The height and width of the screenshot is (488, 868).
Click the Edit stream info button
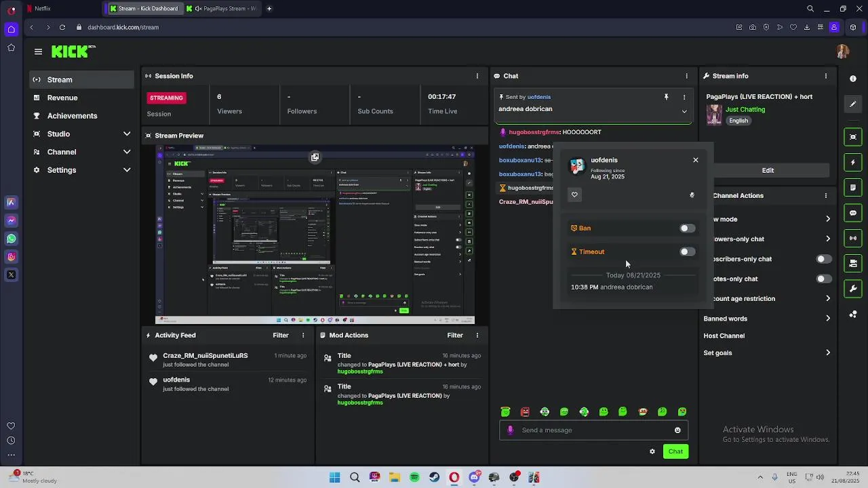click(x=768, y=170)
